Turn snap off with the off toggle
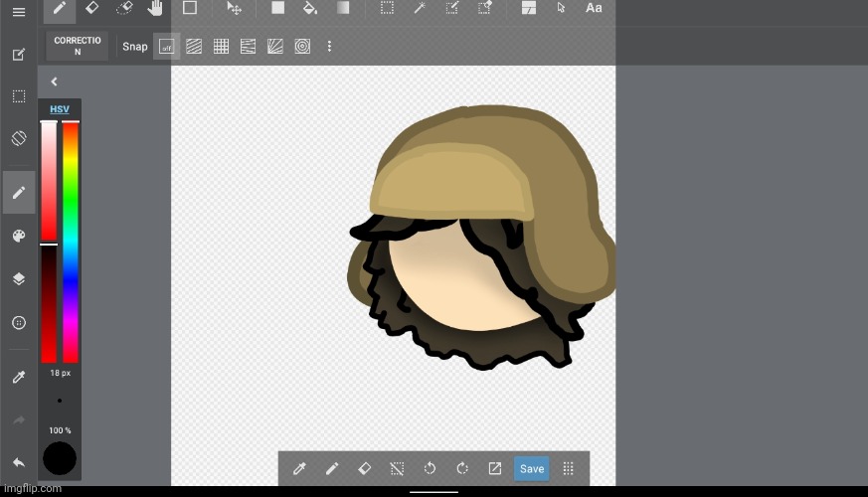The width and height of the screenshot is (868, 497). click(167, 47)
